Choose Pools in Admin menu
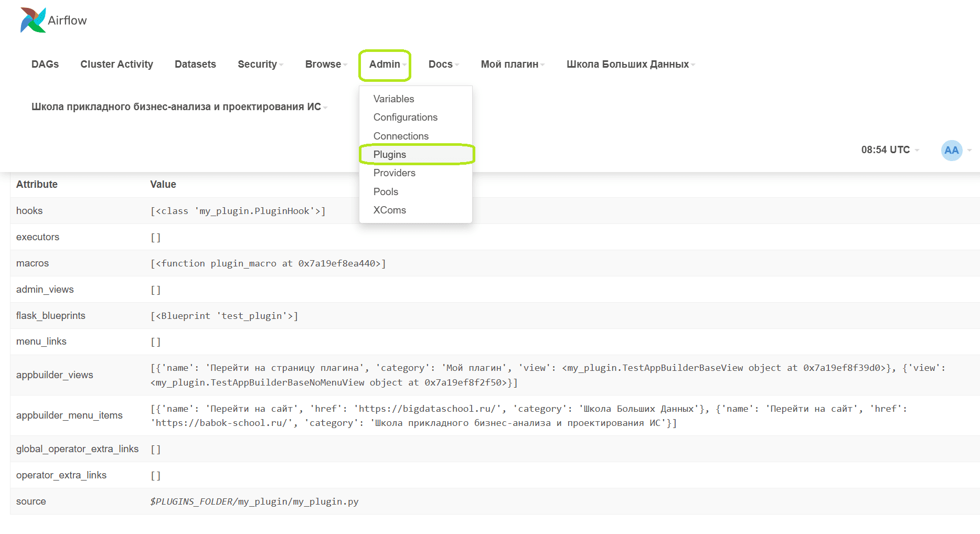This screenshot has height=534, width=980. pos(386,192)
